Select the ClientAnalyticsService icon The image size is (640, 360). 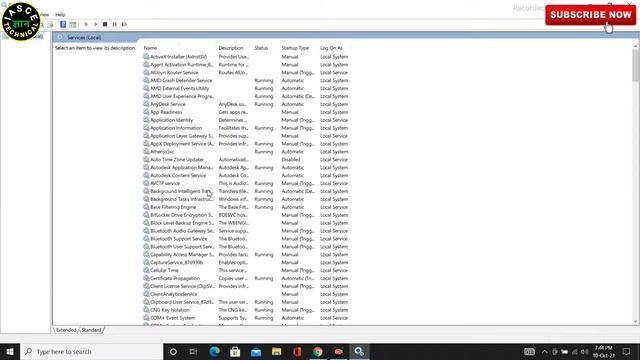146,293
